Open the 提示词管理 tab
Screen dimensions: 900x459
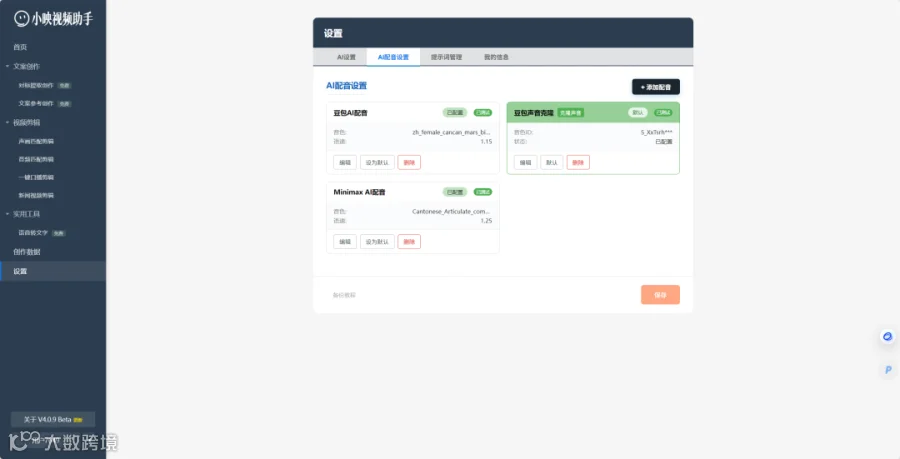447,57
